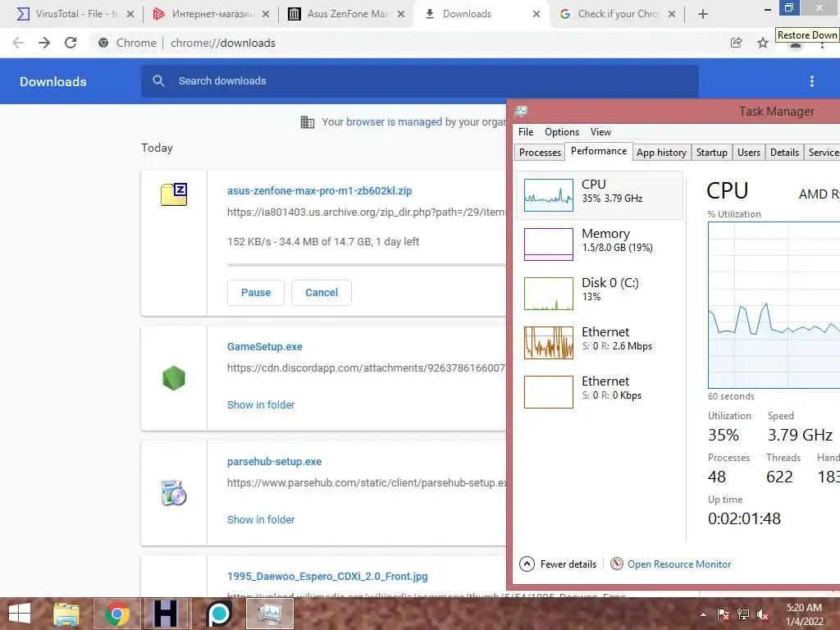Close the Downloads tab
This screenshot has height=630, width=840.
click(536, 14)
